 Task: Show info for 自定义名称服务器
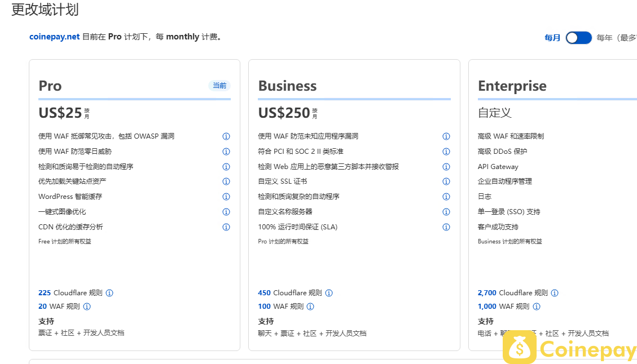[x=446, y=212]
